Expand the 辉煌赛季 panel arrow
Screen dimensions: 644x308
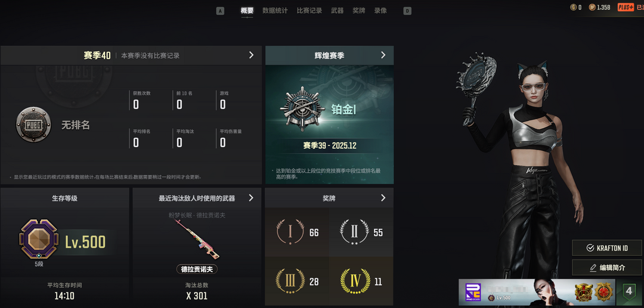point(383,55)
